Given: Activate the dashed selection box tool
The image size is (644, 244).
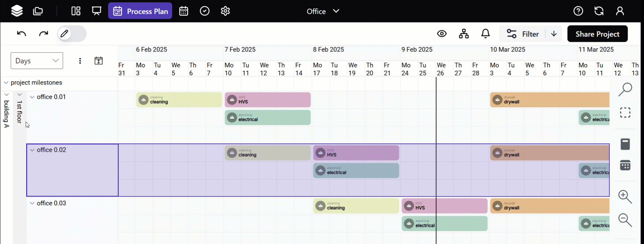Looking at the screenshot, I should (625, 112).
